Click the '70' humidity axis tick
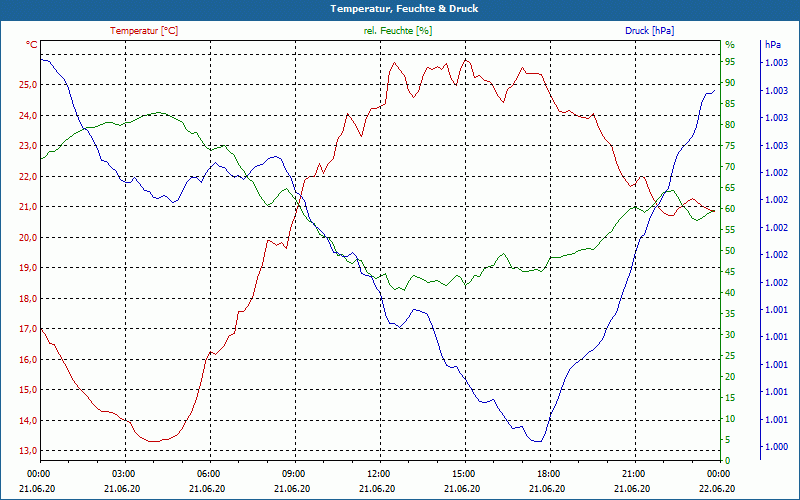This screenshot has height=500, width=800. (x=730, y=167)
